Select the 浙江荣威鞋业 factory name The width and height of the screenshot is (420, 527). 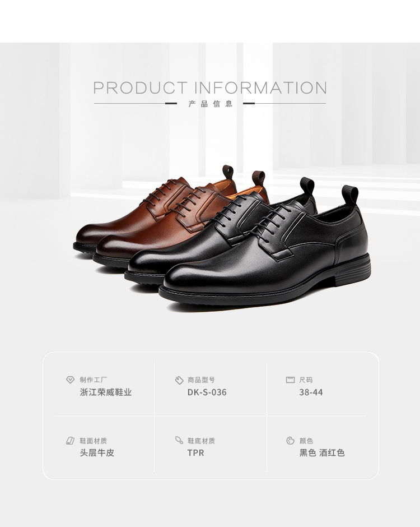(106, 392)
